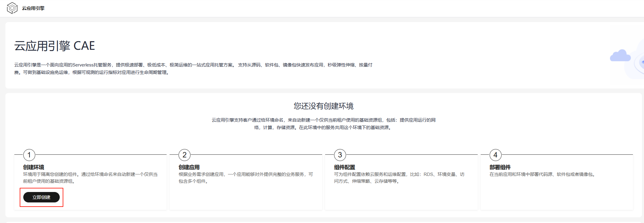The height and width of the screenshot is (223, 644).
Task: Click the description starting 环境用于隔离您创建的组件
Action: 90,178
